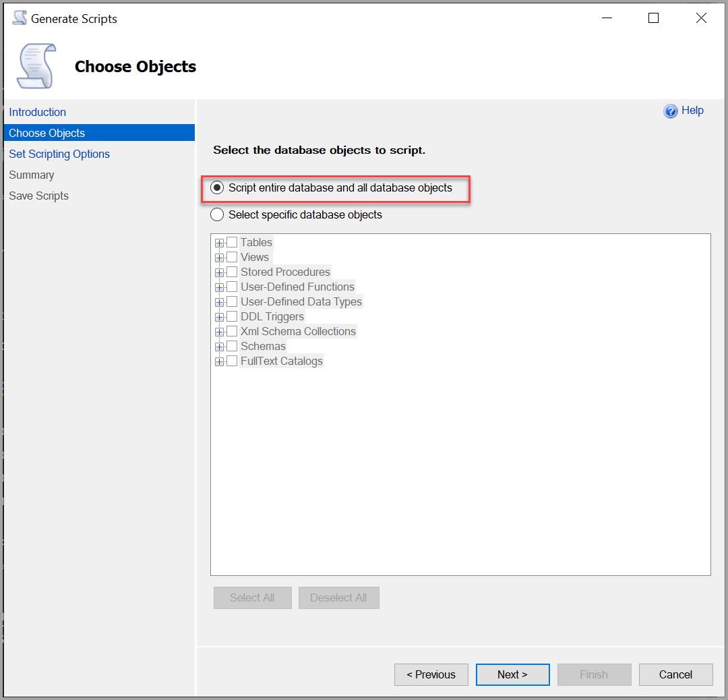Click the Next button
Screen dimensions: 728x700
coord(512,674)
